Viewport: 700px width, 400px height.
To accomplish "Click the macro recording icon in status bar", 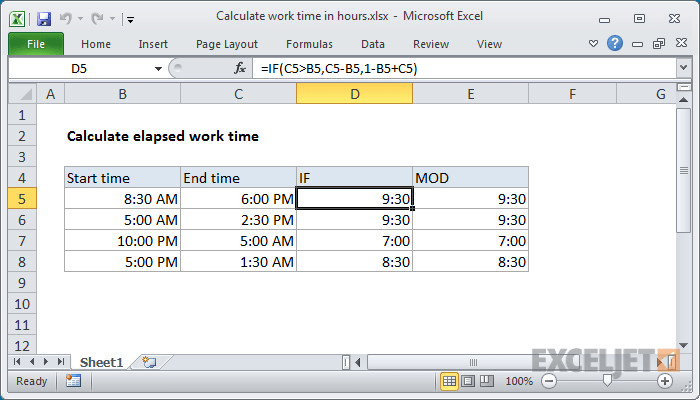I will [73, 381].
